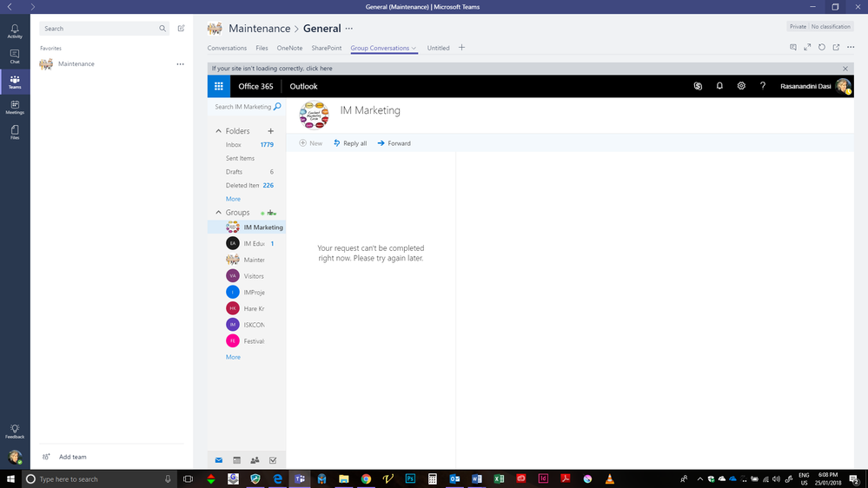Switch to the Files tab
Screen dimensions: 868x488
tap(262, 48)
